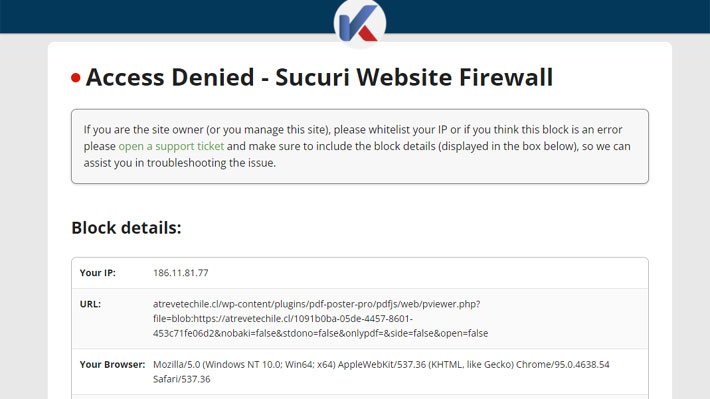Click the 'Block details:' heading
Viewport: 710px width, 399px height.
tap(126, 228)
